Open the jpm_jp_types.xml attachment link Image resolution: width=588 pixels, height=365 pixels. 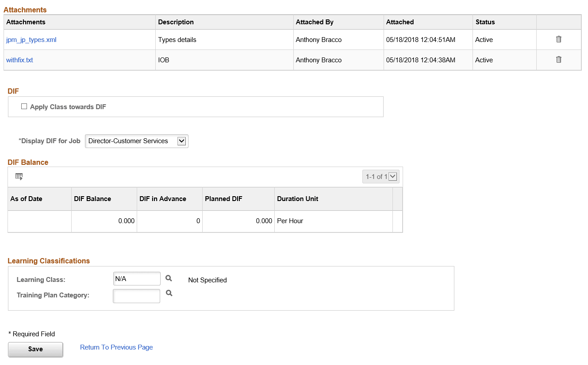pyautogui.click(x=31, y=40)
